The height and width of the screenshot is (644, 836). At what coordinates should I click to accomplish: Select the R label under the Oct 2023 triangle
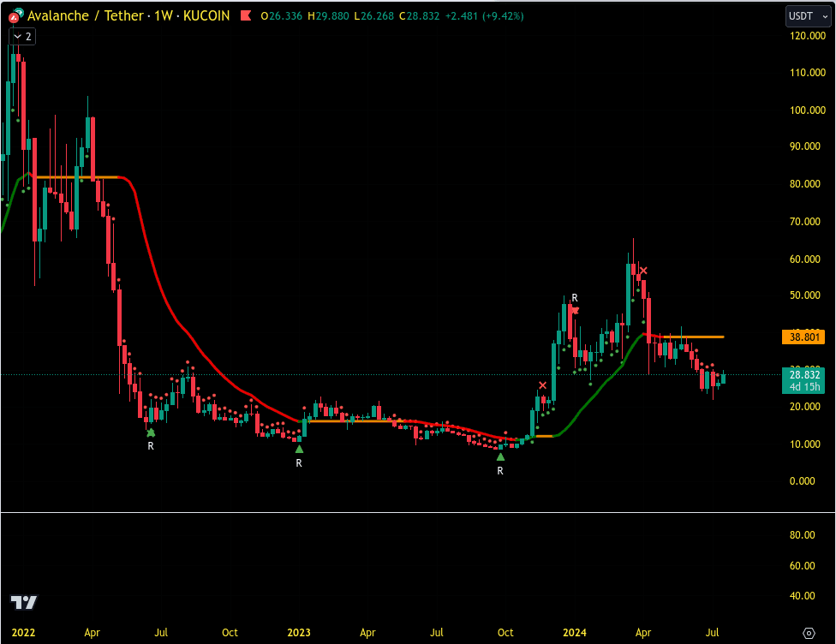pos(500,471)
